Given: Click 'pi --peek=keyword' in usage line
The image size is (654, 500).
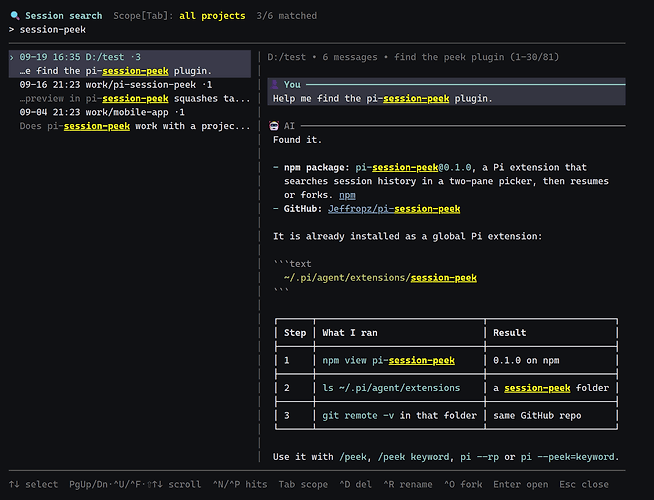Looking at the screenshot, I should pyautogui.click(x=567, y=457).
